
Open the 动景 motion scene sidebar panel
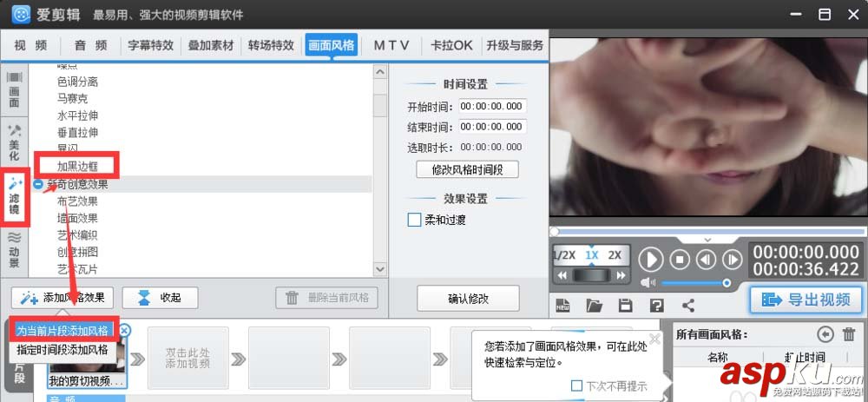15,249
